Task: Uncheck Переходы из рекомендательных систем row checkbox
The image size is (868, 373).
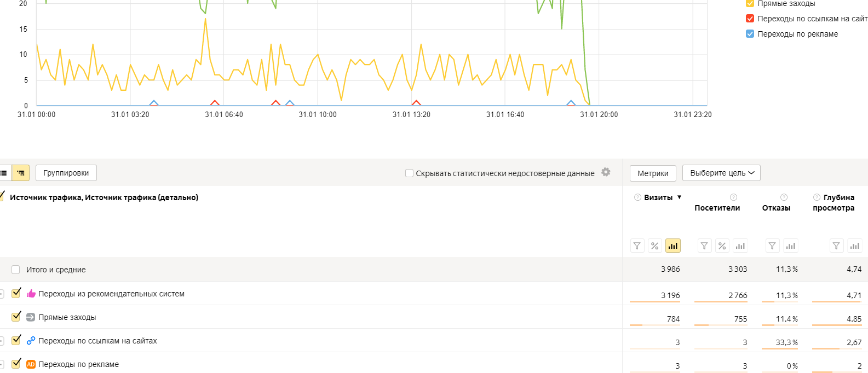Action: [16, 293]
